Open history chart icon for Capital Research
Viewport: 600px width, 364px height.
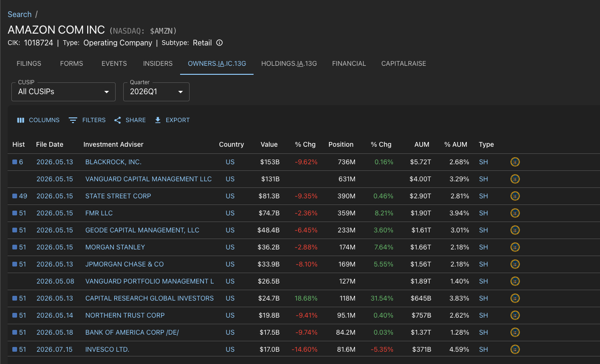(x=15, y=298)
